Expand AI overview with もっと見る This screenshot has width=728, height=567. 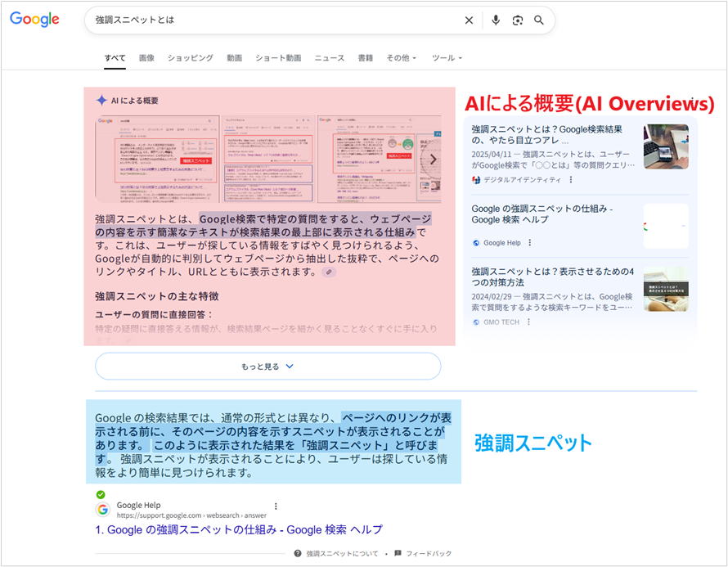(268, 367)
